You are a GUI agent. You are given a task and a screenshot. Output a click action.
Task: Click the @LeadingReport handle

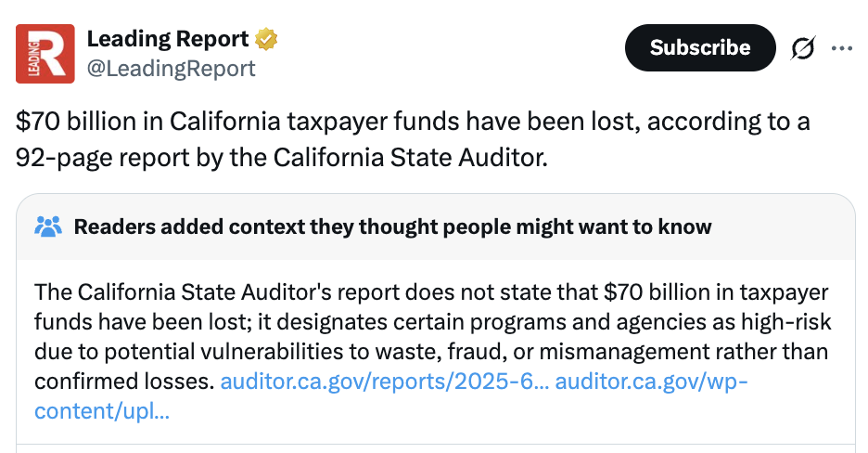click(171, 68)
